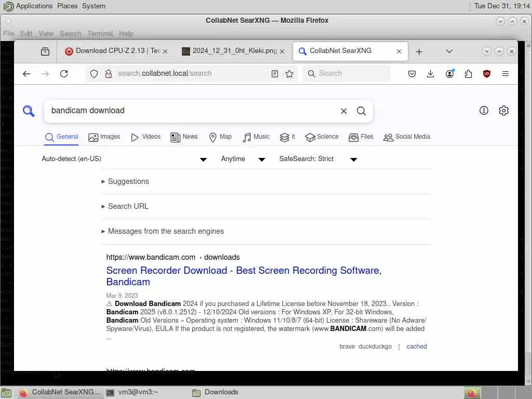Click the Firefox forward arrow
This screenshot has width=532, height=399.
45,74
